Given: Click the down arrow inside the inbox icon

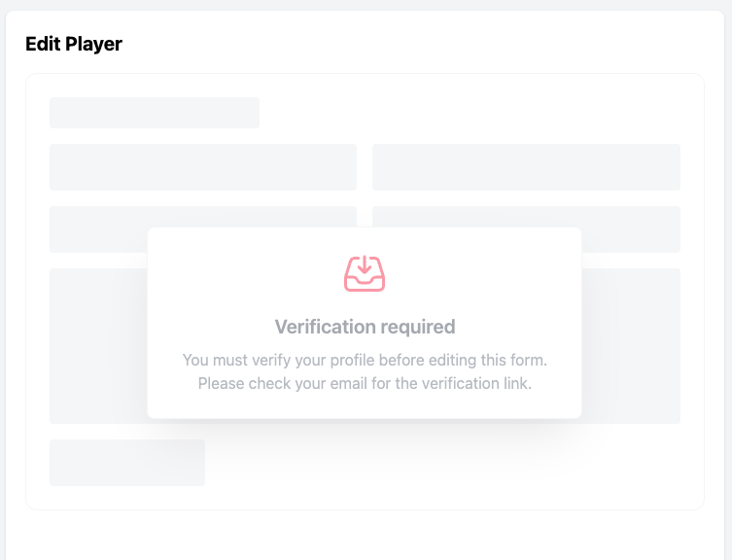Looking at the screenshot, I should coord(365,265).
